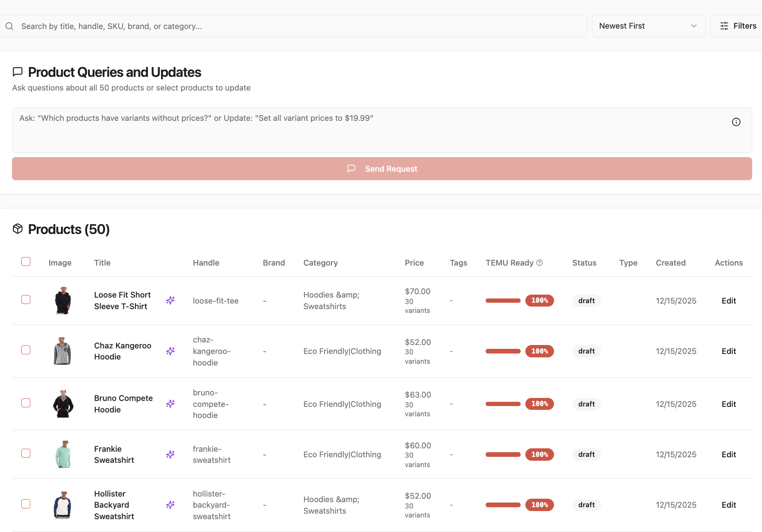Viewport: 762px width, 532px height.
Task: Open the Newest First sort dropdown
Action: (x=648, y=26)
